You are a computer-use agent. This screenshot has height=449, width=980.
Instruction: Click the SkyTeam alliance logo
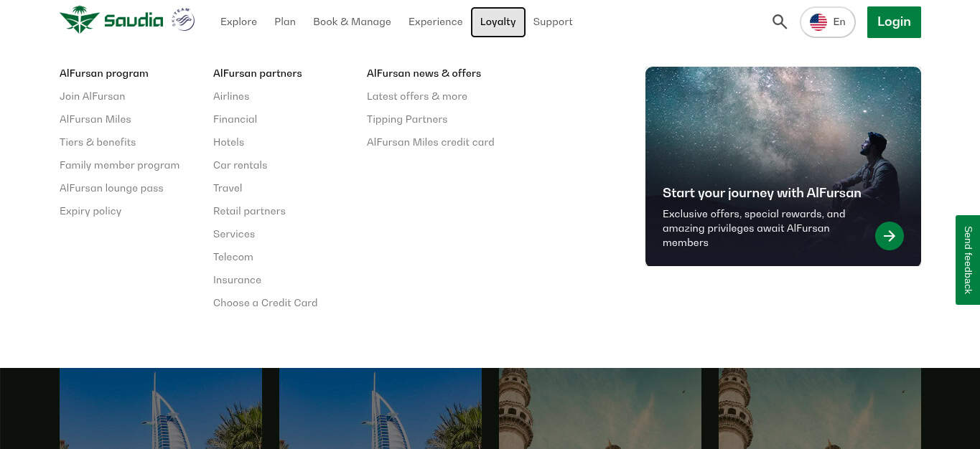[183, 20]
